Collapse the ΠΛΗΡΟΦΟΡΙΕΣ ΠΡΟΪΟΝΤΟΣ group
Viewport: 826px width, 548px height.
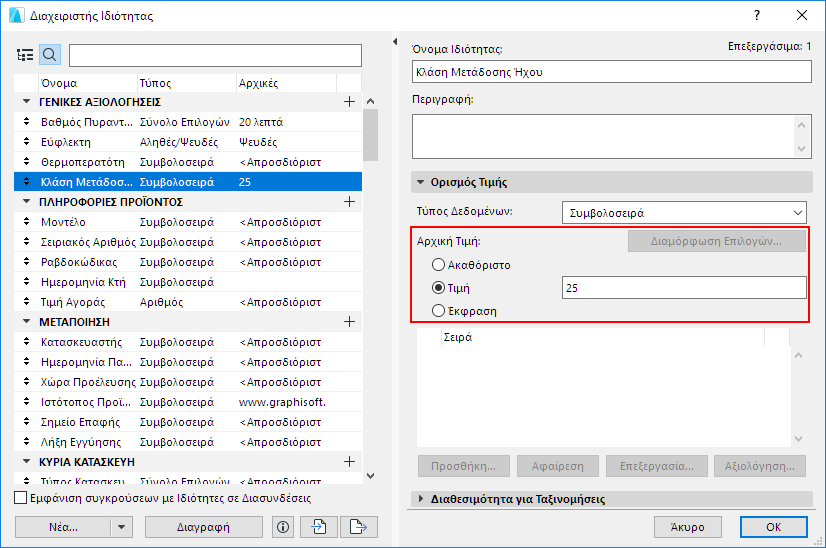pyautogui.click(x=26, y=201)
